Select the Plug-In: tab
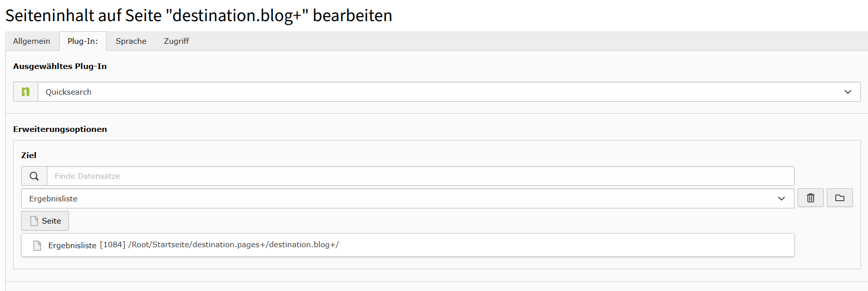 click(x=83, y=41)
